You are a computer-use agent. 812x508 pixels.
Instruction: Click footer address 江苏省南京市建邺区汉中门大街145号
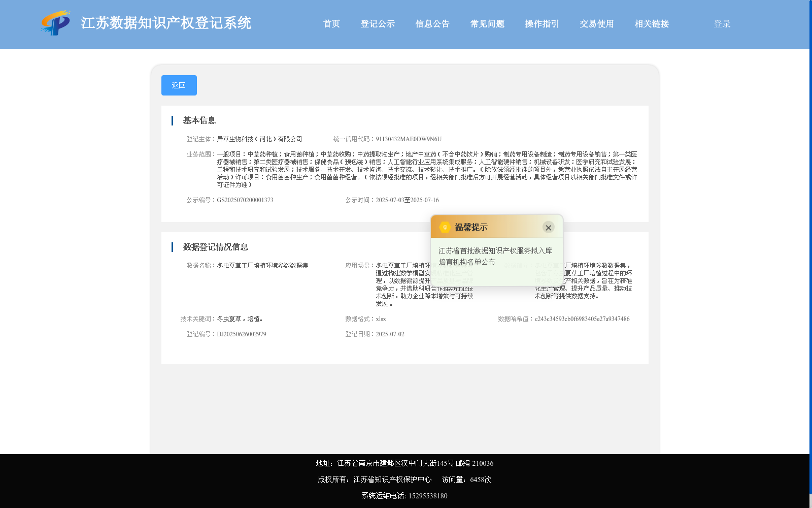point(395,463)
